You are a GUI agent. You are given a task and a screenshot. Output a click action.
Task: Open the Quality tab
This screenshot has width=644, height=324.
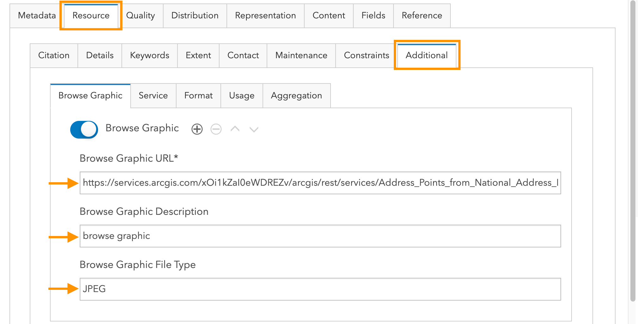pyautogui.click(x=140, y=16)
